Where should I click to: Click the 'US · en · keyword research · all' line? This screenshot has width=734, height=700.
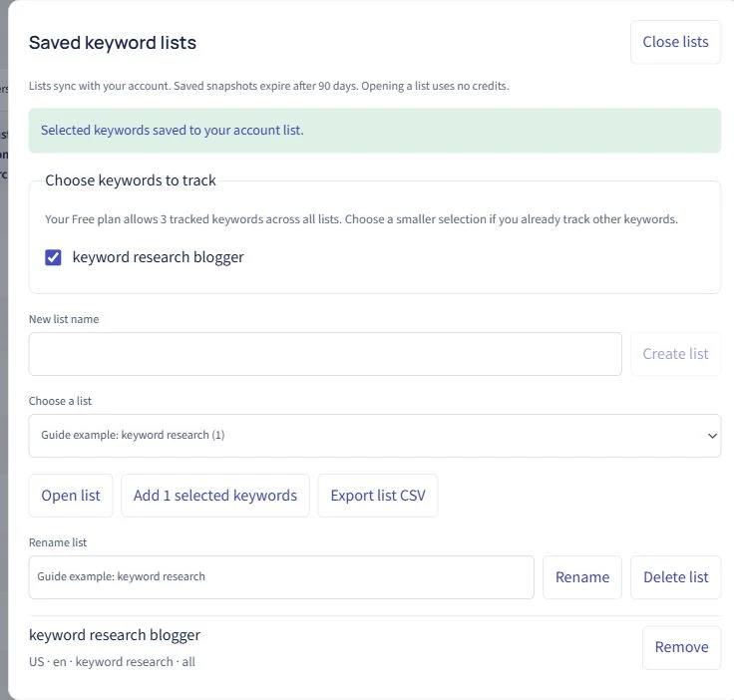pyautogui.click(x=112, y=662)
